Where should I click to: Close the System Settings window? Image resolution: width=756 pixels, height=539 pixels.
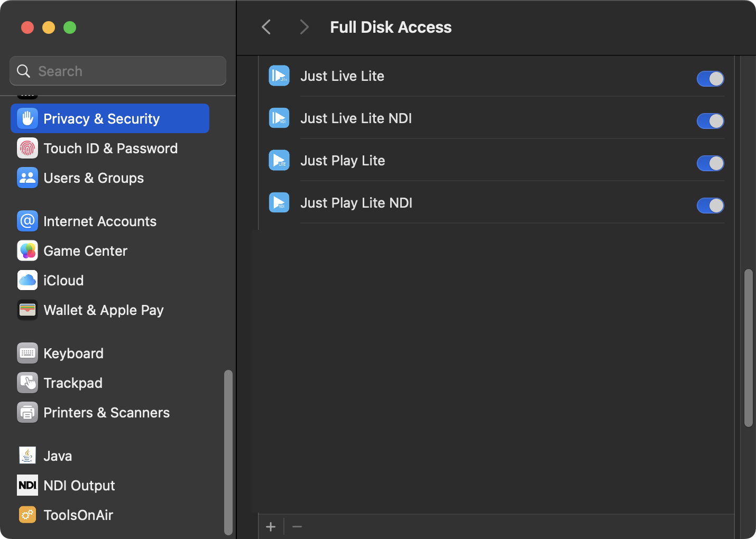point(27,27)
